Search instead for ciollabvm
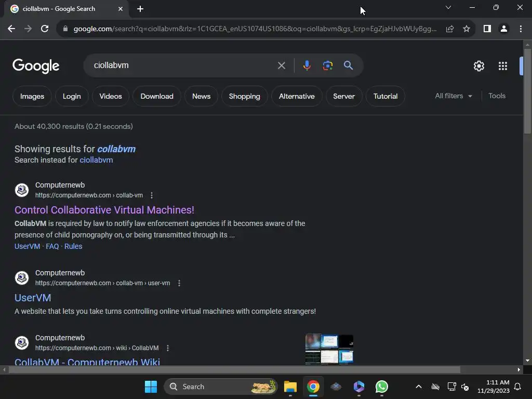The image size is (532, 399). point(96,160)
